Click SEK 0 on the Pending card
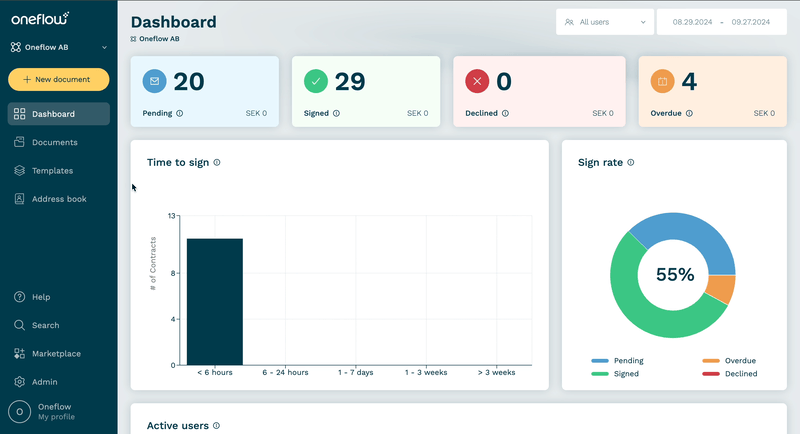The height and width of the screenshot is (434, 800). point(256,113)
